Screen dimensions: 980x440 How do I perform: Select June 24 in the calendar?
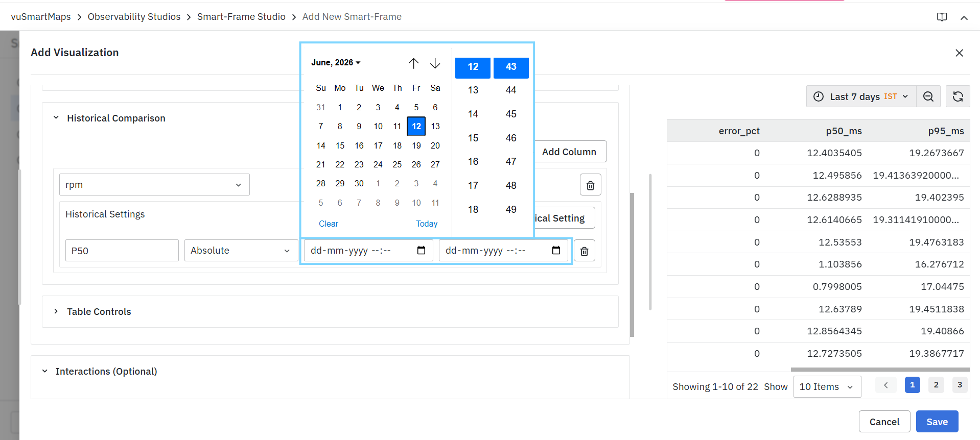(x=378, y=164)
